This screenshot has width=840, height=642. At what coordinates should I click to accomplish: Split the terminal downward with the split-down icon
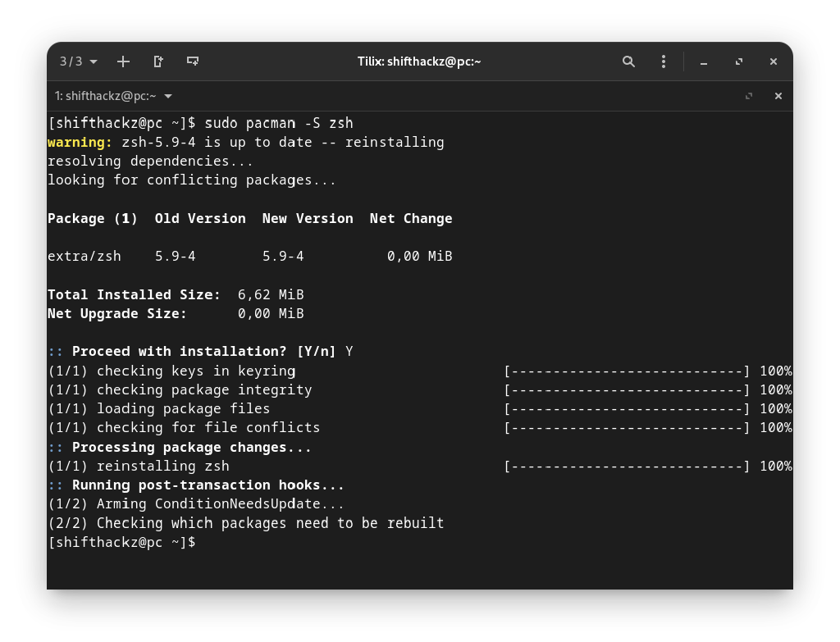coord(192,61)
